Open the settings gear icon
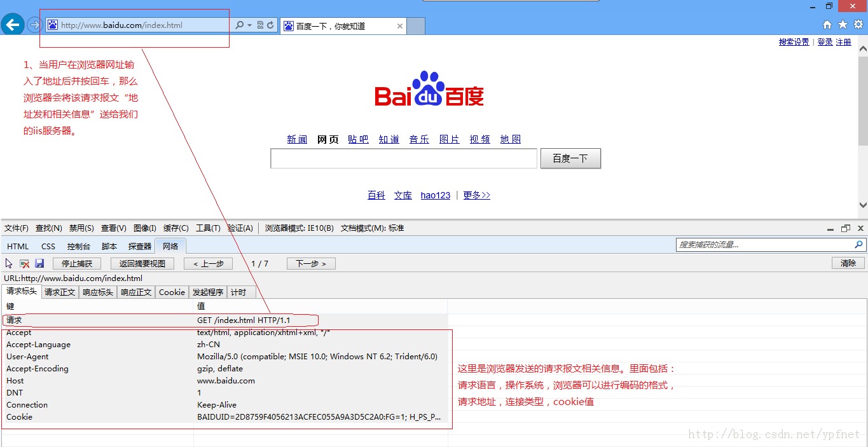This screenshot has width=868, height=447. pyautogui.click(x=858, y=25)
